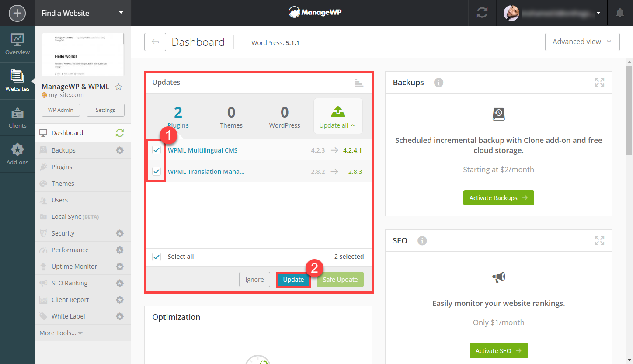Open the Advanced view dropdown
The width and height of the screenshot is (633, 364).
[582, 42]
